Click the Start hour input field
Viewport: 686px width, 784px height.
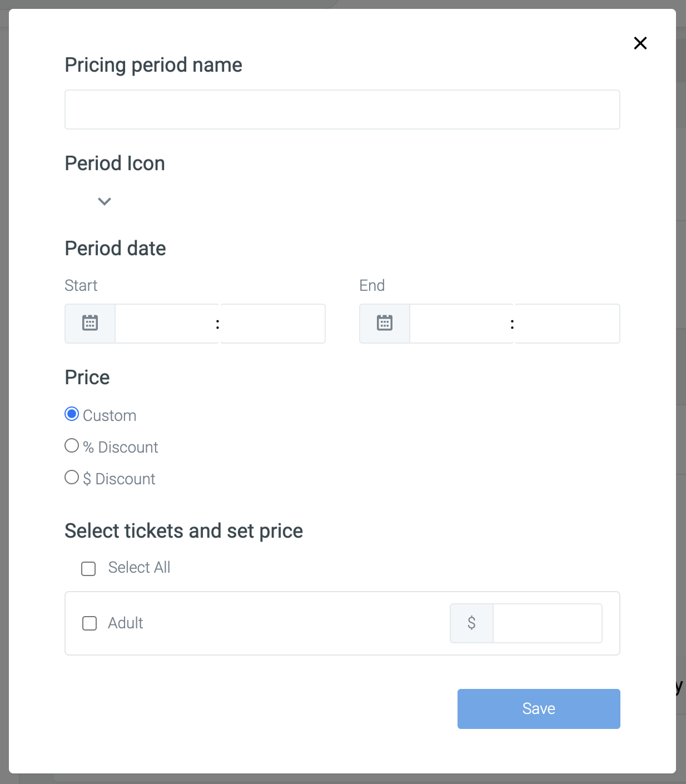click(166, 324)
